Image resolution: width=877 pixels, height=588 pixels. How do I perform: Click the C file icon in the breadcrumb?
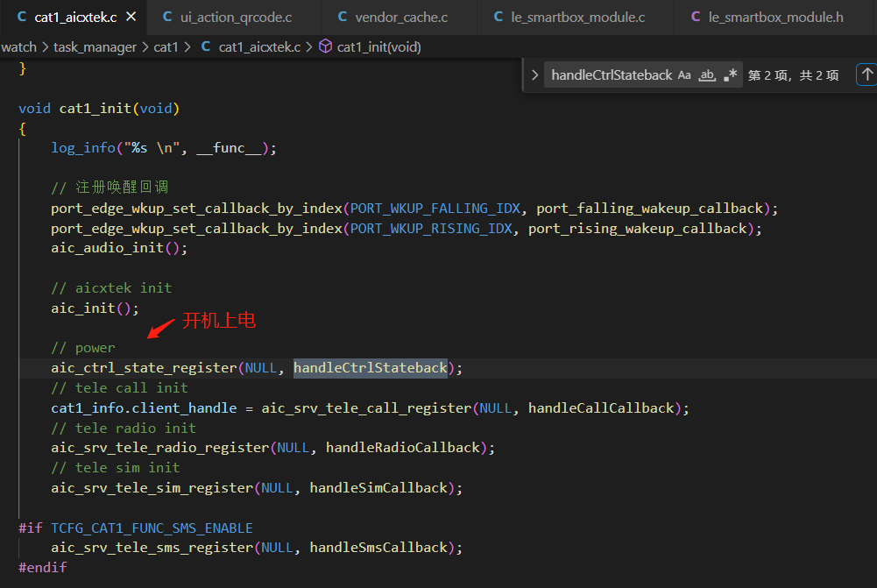206,46
